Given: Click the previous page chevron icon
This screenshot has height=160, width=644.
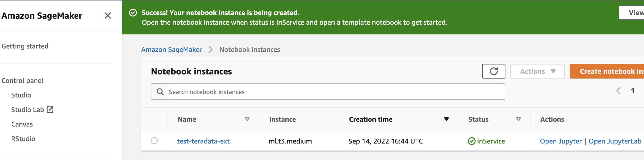Looking at the screenshot, I should (619, 91).
